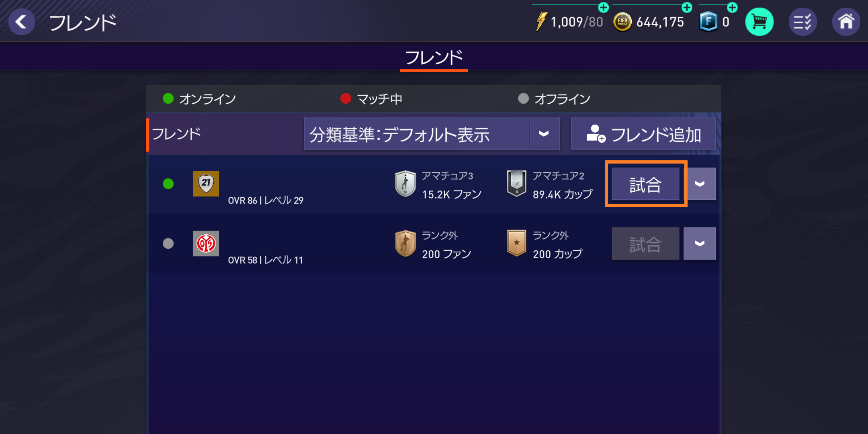The height and width of the screenshot is (434, 868).
Task: Click the FIFA coin balance icon
Action: [622, 22]
